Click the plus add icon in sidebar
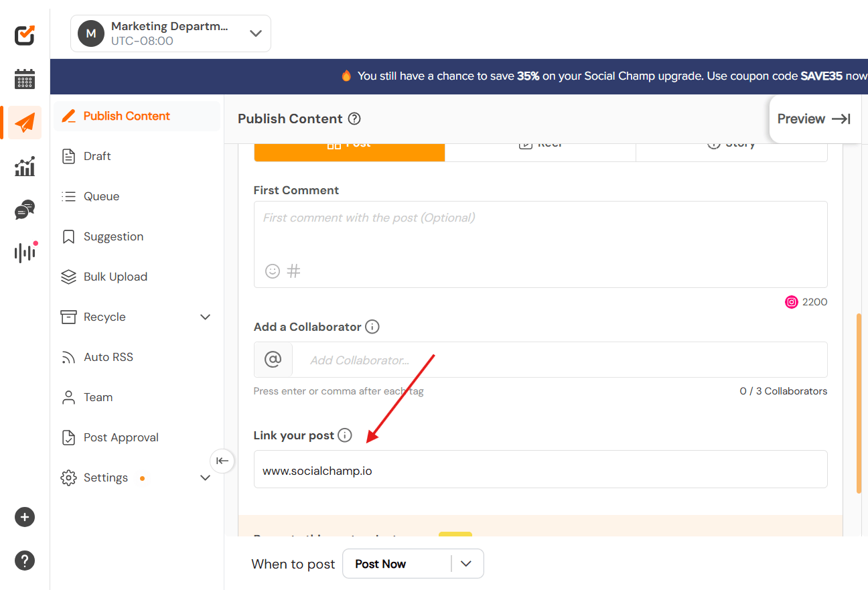 point(25,517)
